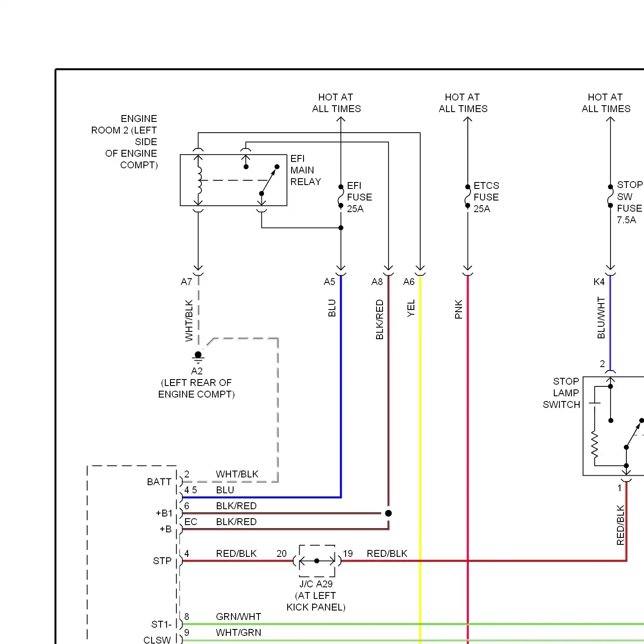Select the STOP SW FUSE 7.5A label
The image size is (644, 644).
click(x=629, y=202)
